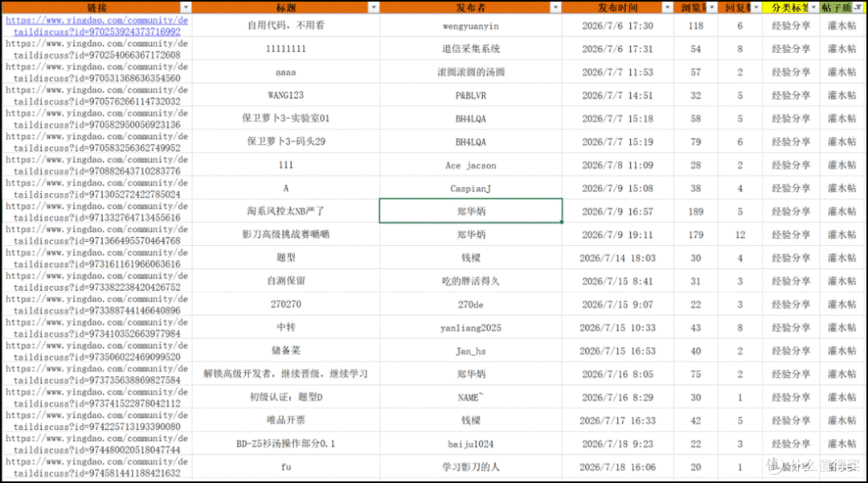
Task: Select the title cell 自用代码，不用看
Action: pyautogui.click(x=285, y=26)
